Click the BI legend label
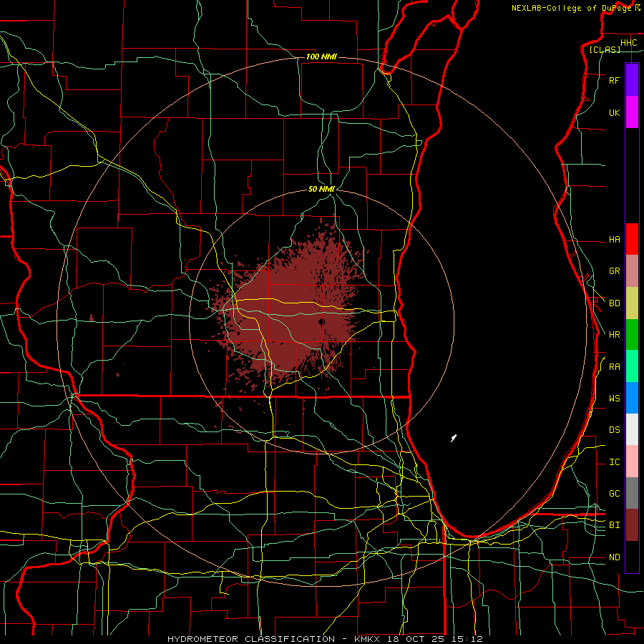The height and width of the screenshot is (644, 644). (614, 525)
